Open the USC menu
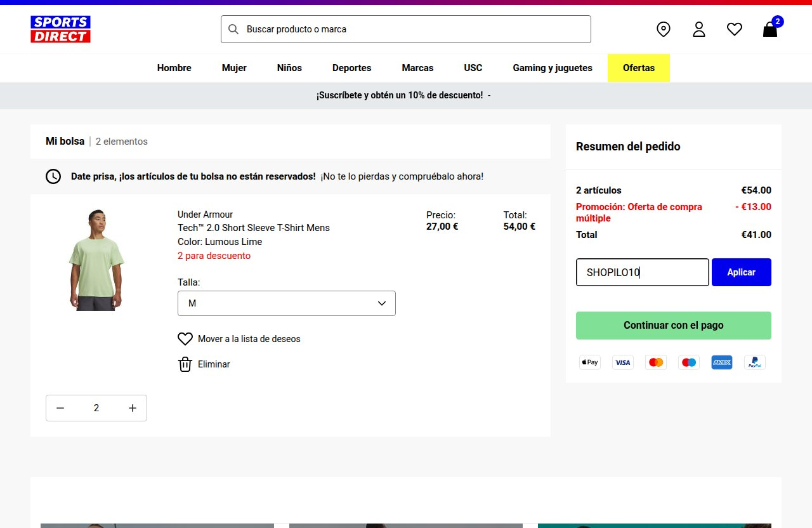The image size is (812, 528). point(473,68)
